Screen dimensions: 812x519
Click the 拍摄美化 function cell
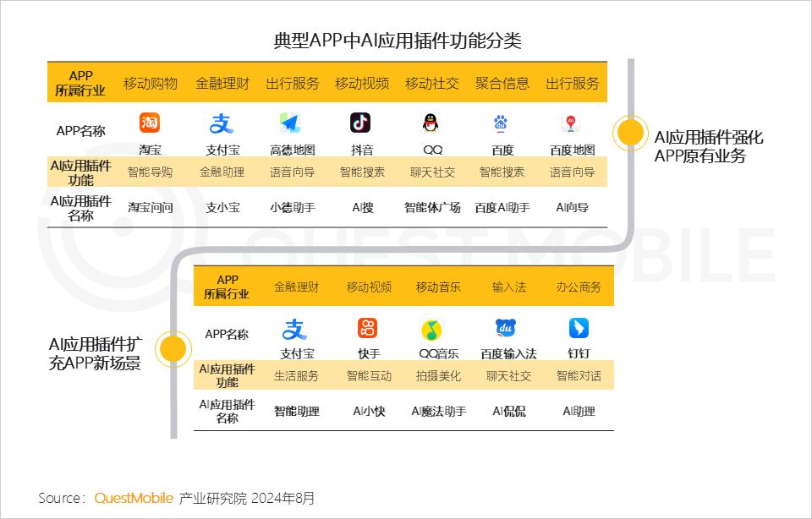tap(438, 375)
